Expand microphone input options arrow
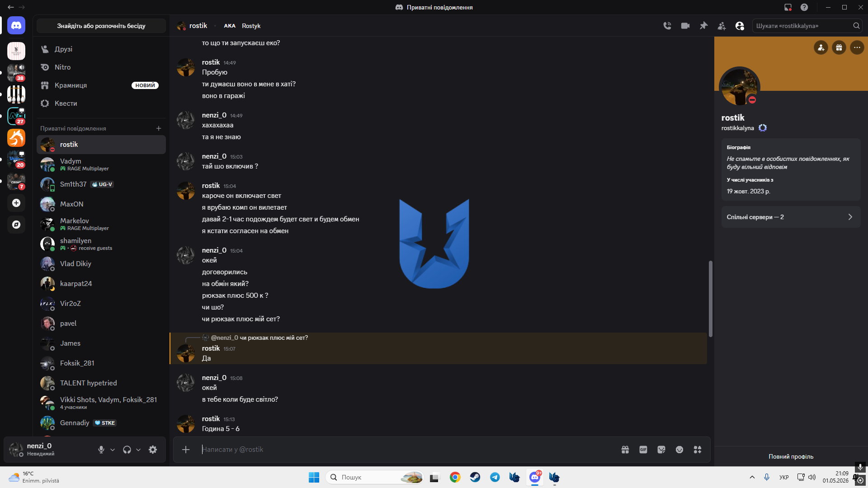This screenshot has height=488, width=868. [113, 450]
